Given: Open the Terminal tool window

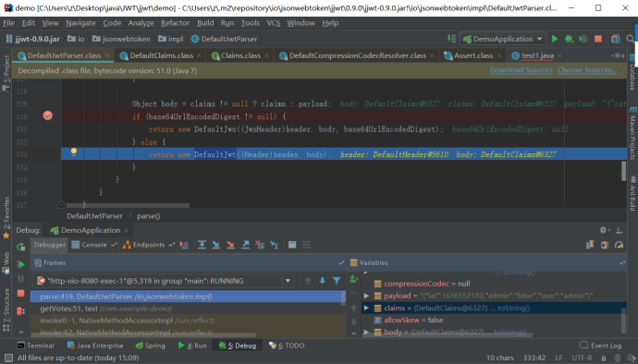Looking at the screenshot, I should click(x=36, y=346).
